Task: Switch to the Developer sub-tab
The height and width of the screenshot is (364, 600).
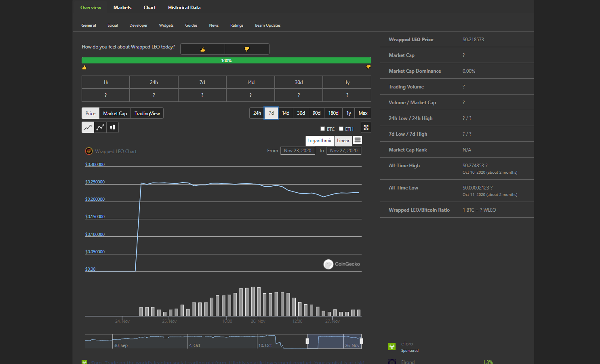Action: 139,25
